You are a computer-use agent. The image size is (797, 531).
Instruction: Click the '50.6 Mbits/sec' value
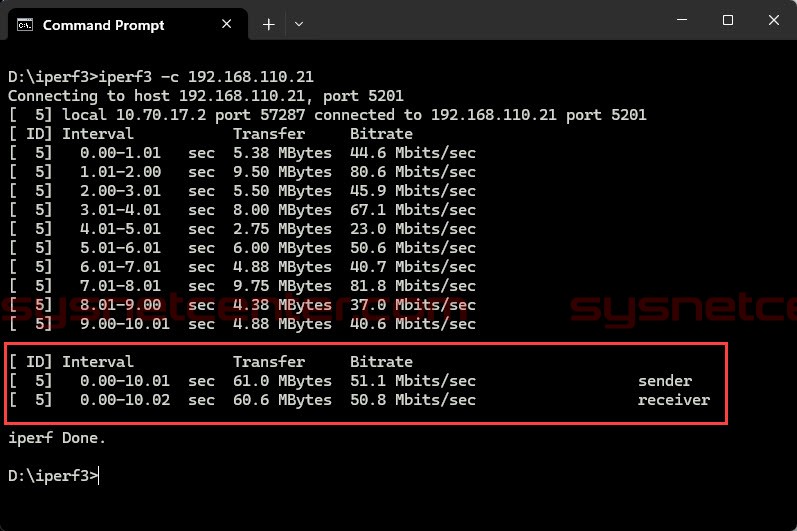tap(413, 248)
